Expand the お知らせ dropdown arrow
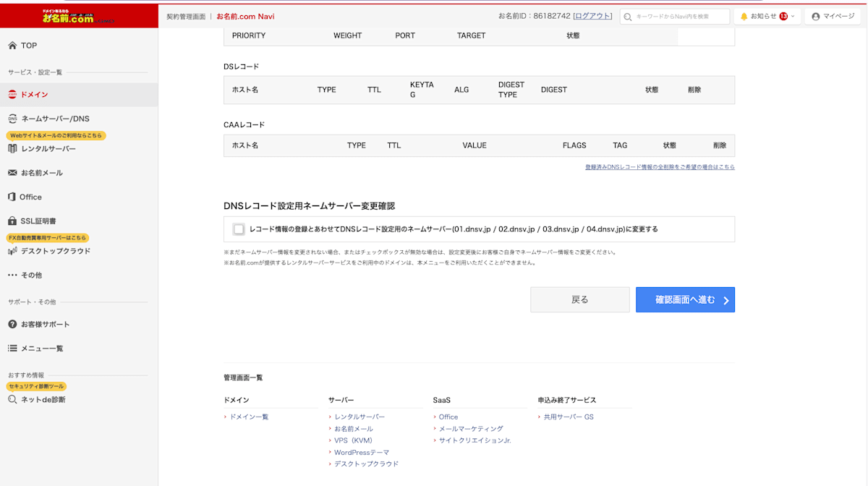This screenshot has height=486, width=868. coord(793,16)
